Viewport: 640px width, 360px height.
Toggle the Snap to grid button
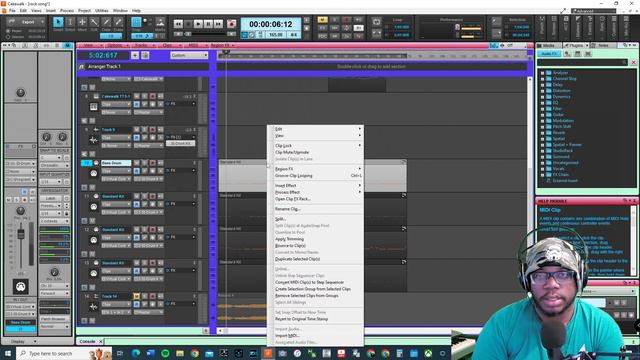pos(136,22)
